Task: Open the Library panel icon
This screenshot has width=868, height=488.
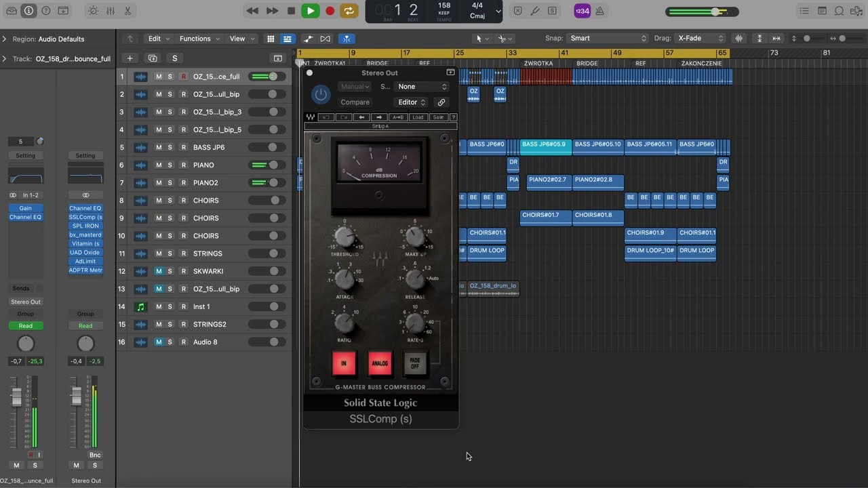Action: (x=12, y=11)
